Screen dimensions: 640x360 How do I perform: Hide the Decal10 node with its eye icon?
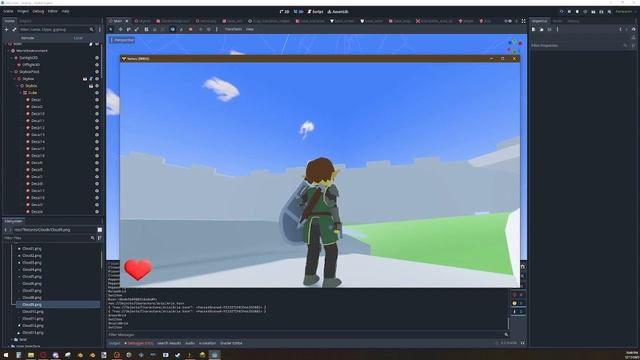(x=97, y=114)
